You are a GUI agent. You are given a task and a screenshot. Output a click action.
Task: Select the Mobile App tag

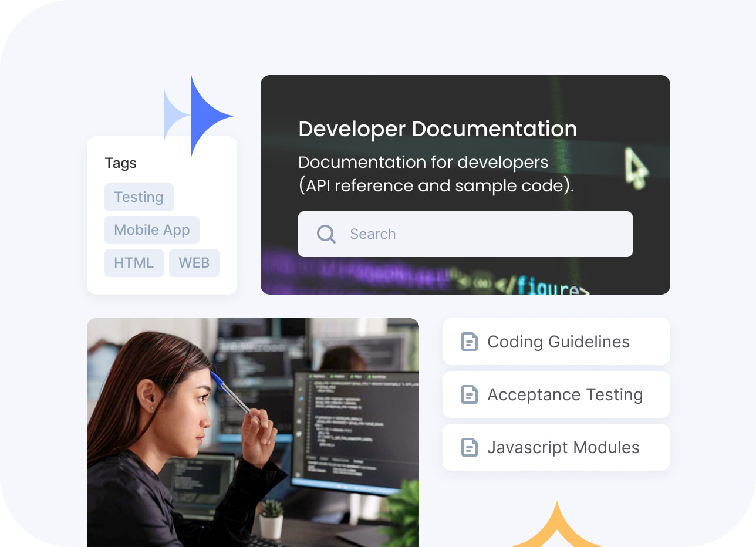(152, 230)
